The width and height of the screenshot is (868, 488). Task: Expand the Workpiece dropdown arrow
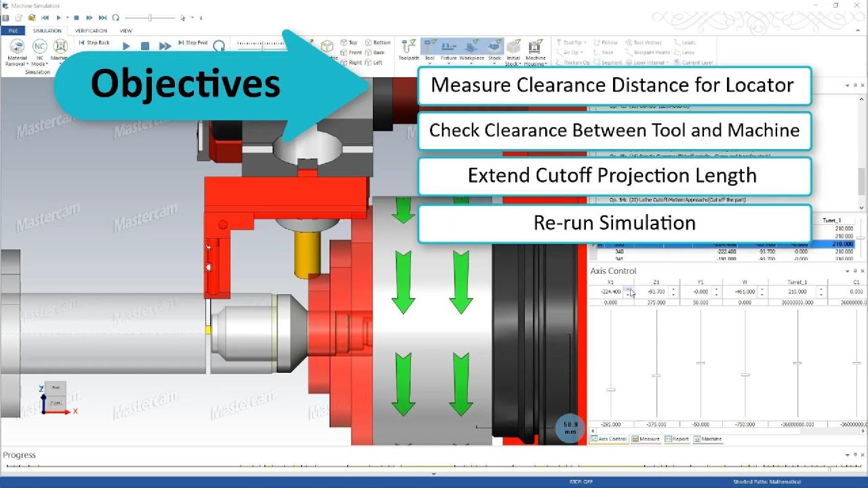click(472, 64)
